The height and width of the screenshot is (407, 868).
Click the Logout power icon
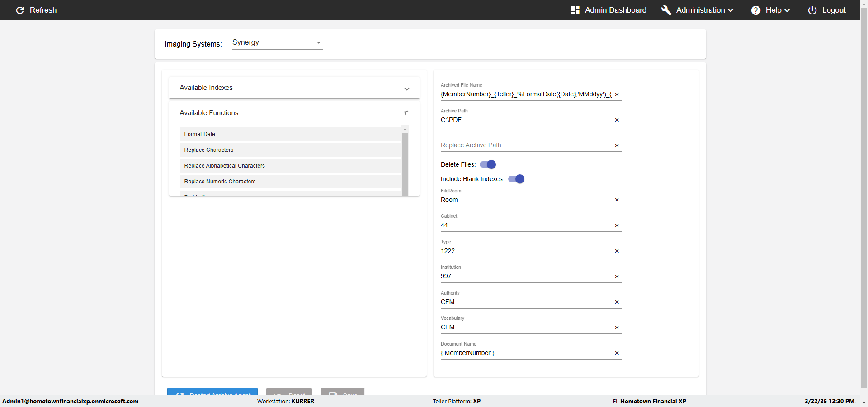click(x=812, y=10)
